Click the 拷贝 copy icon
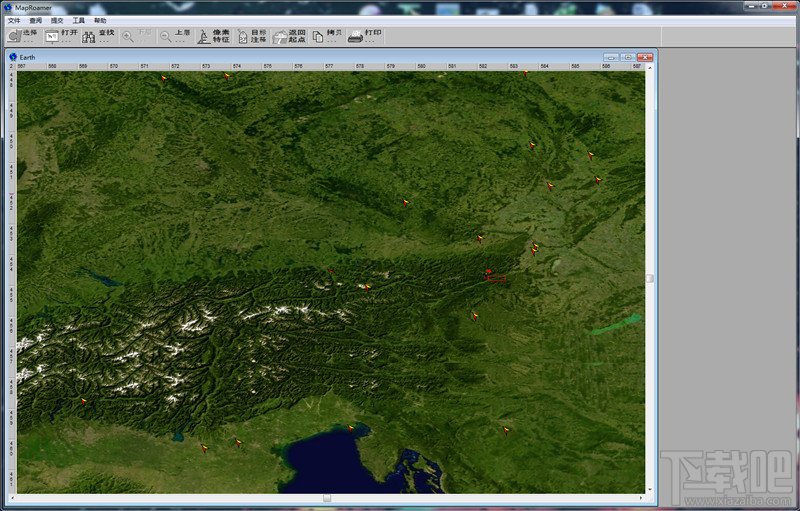 pos(318,36)
